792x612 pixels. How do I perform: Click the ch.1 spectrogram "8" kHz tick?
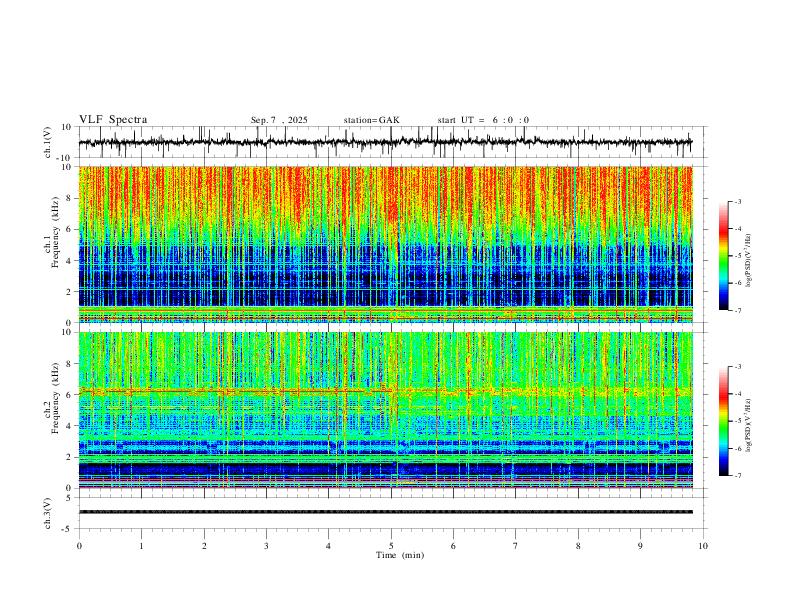pos(69,198)
